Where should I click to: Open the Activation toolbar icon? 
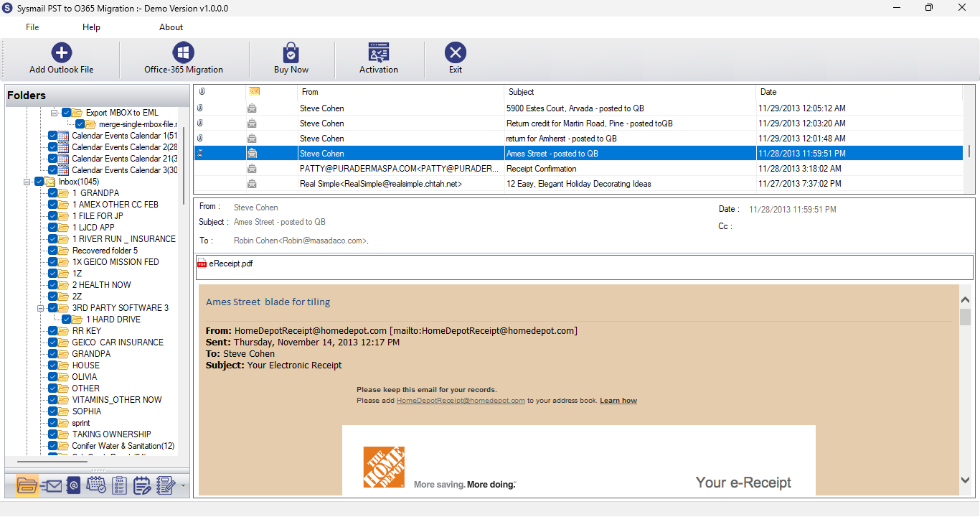click(379, 52)
